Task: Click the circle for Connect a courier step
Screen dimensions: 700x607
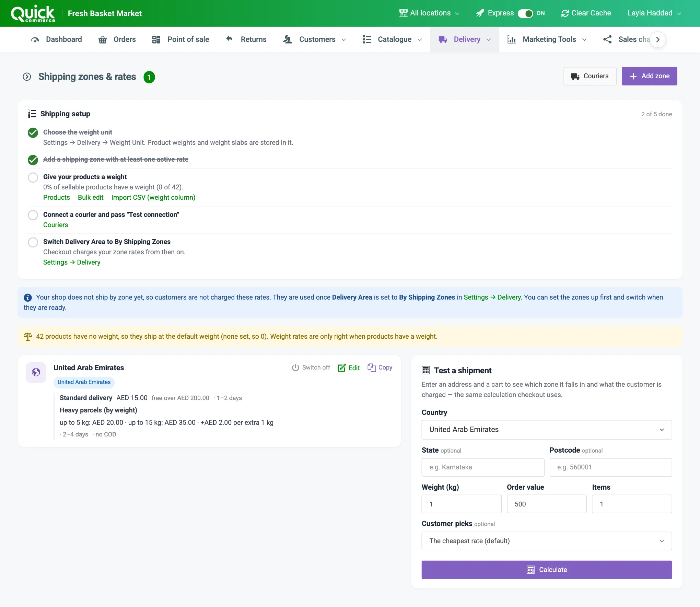Action: coord(33,215)
